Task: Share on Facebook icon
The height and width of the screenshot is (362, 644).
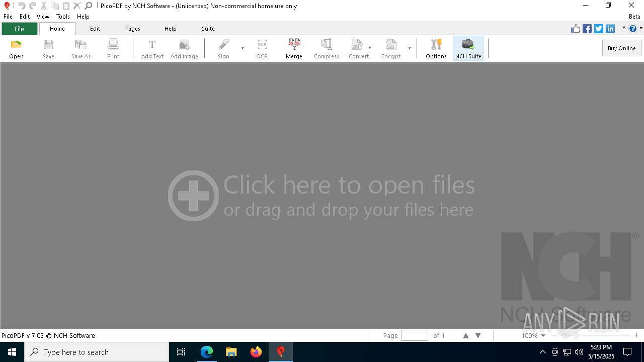Action: [x=587, y=29]
